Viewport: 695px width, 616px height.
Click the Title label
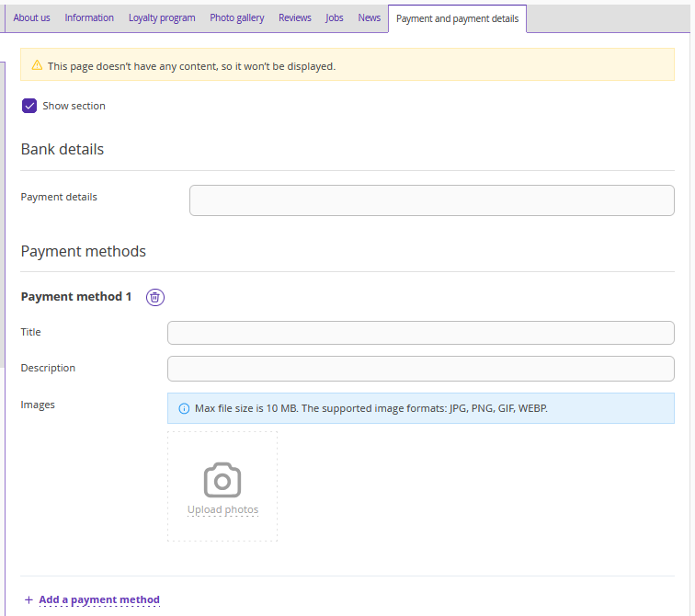(30, 332)
